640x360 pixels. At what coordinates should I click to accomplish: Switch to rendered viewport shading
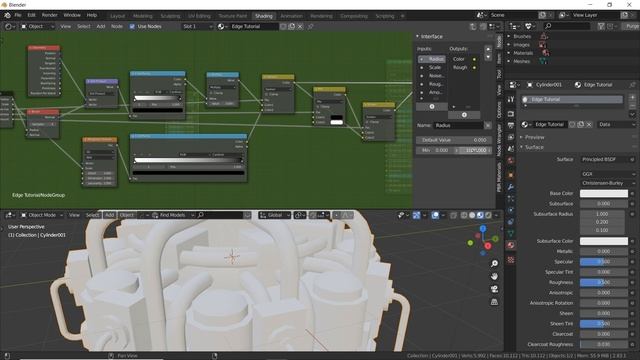(x=488, y=215)
